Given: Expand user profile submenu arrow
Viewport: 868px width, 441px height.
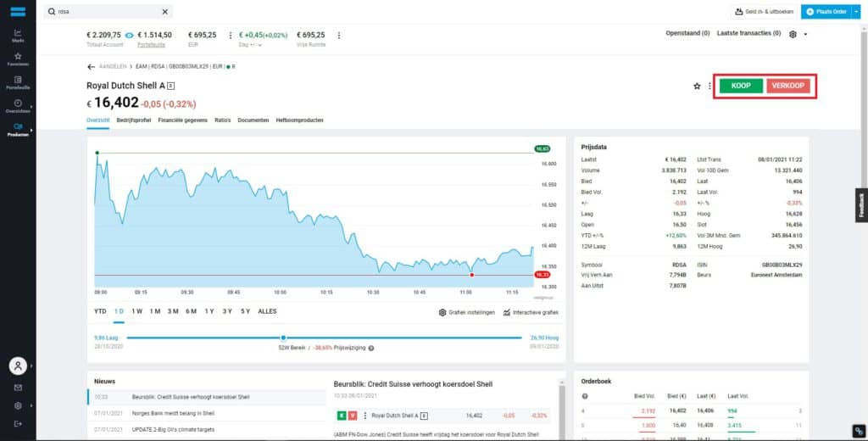Looking at the screenshot, I should (31, 366).
